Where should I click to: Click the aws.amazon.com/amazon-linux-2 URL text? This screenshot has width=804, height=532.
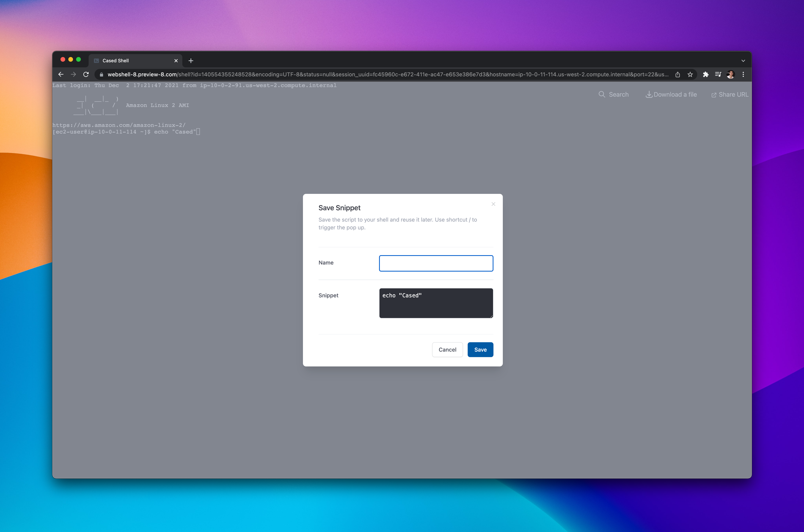pos(119,125)
